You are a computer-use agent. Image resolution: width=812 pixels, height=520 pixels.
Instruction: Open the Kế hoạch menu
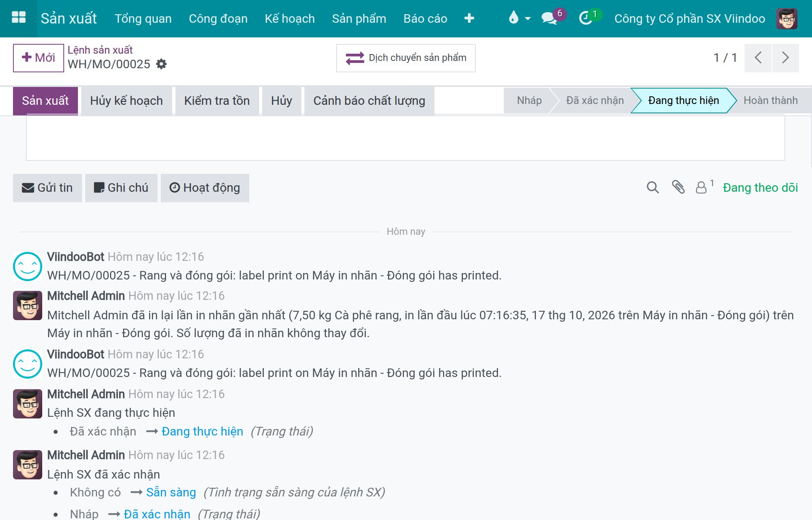point(289,19)
